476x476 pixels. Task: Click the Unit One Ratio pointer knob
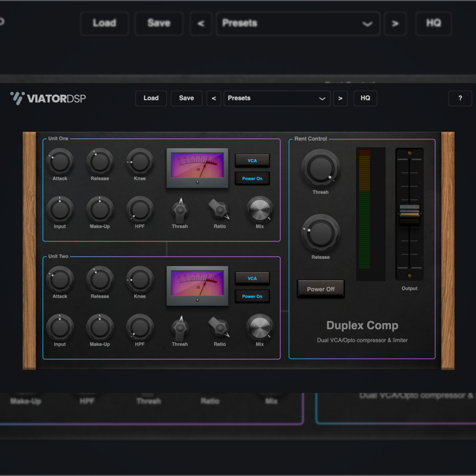point(219,209)
